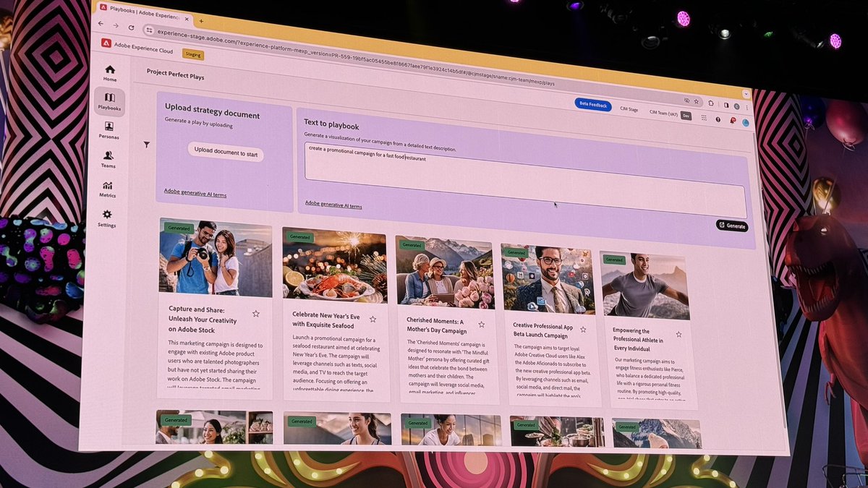Click 'Celebrate New Year's Eve with Exquisite Seafood' title

coord(328,320)
